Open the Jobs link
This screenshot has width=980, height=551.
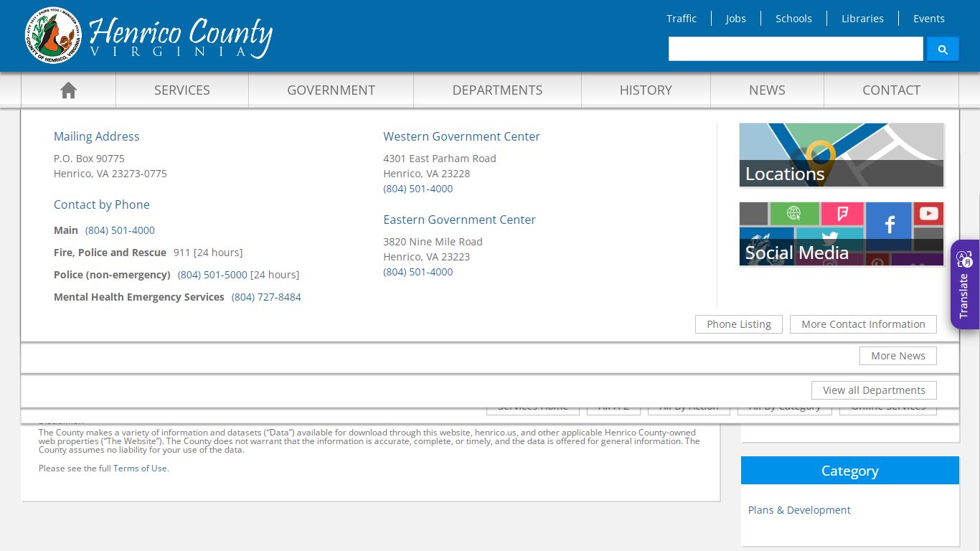[735, 19]
